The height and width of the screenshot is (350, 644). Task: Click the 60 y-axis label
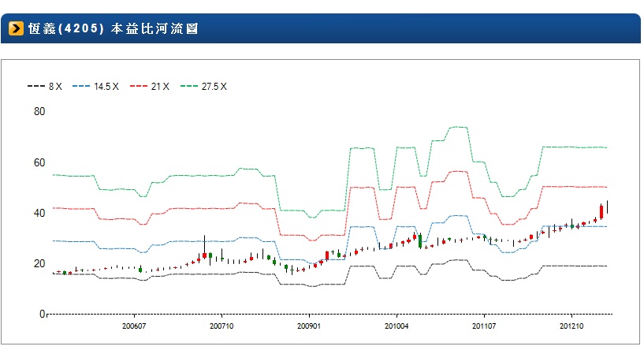click(39, 162)
